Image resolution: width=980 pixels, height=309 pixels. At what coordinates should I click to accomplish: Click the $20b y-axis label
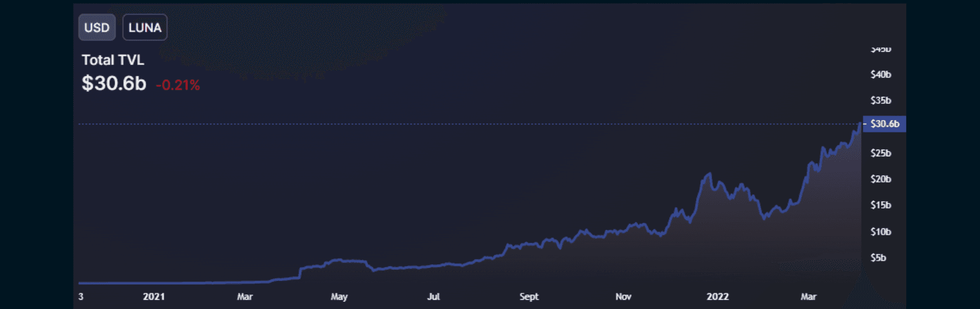[x=880, y=179]
